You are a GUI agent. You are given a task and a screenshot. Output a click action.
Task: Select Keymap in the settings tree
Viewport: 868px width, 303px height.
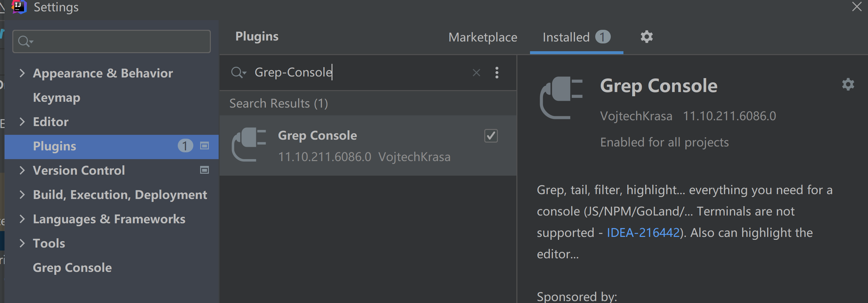tap(57, 98)
